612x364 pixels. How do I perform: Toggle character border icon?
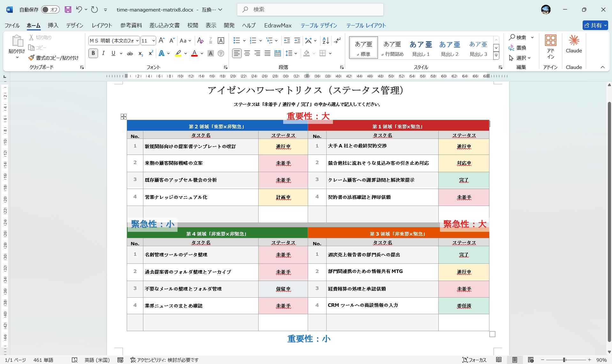(x=221, y=41)
